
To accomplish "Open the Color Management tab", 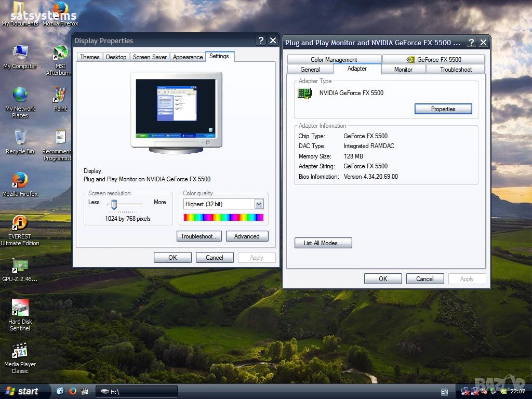I will (x=334, y=60).
